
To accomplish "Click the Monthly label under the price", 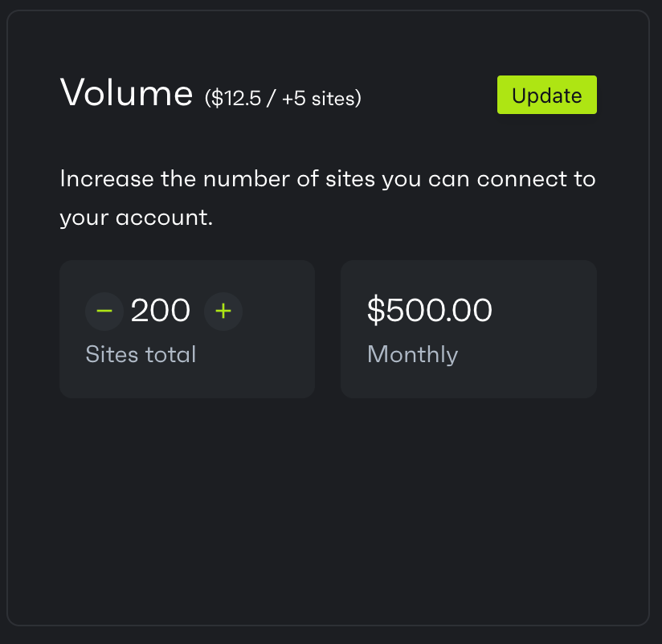I will coord(412,354).
